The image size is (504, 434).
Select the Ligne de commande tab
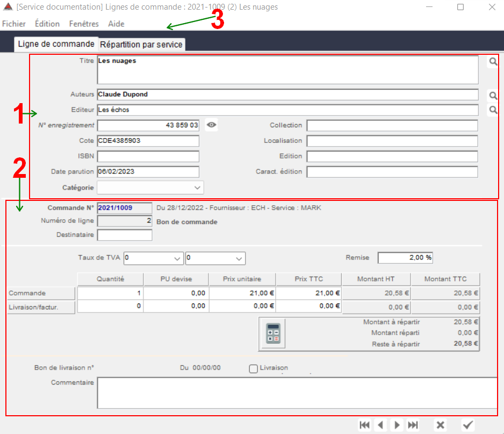pyautogui.click(x=56, y=44)
